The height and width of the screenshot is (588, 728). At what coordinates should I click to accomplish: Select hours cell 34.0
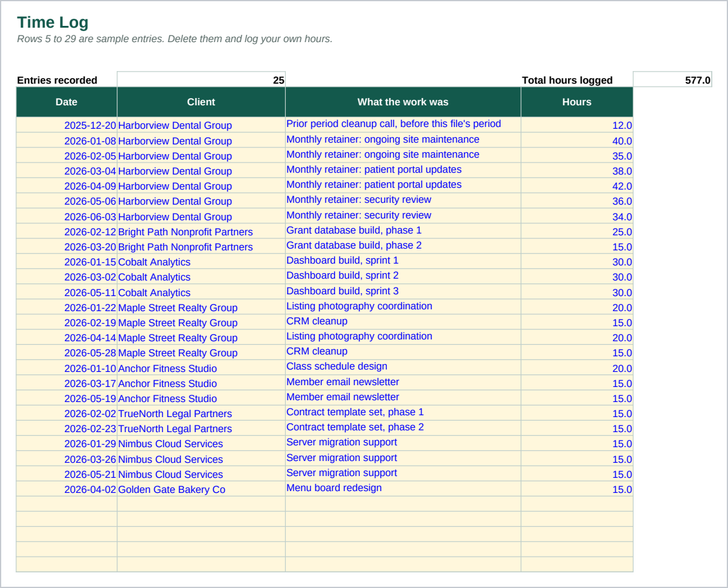coord(577,216)
